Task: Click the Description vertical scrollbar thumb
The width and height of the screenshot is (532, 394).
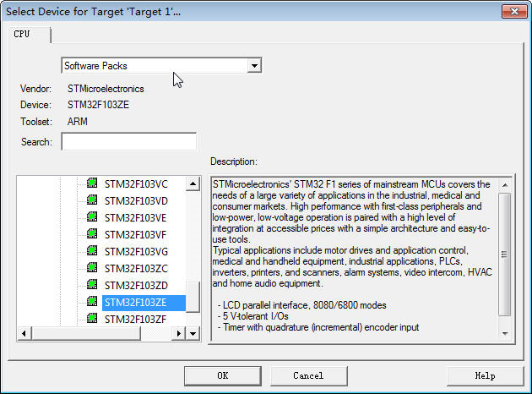Action: (505, 254)
